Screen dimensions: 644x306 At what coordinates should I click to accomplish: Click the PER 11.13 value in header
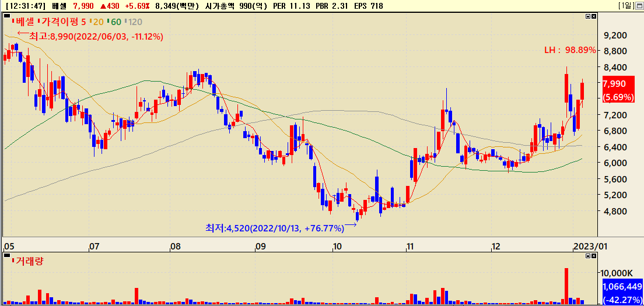(x=292, y=6)
